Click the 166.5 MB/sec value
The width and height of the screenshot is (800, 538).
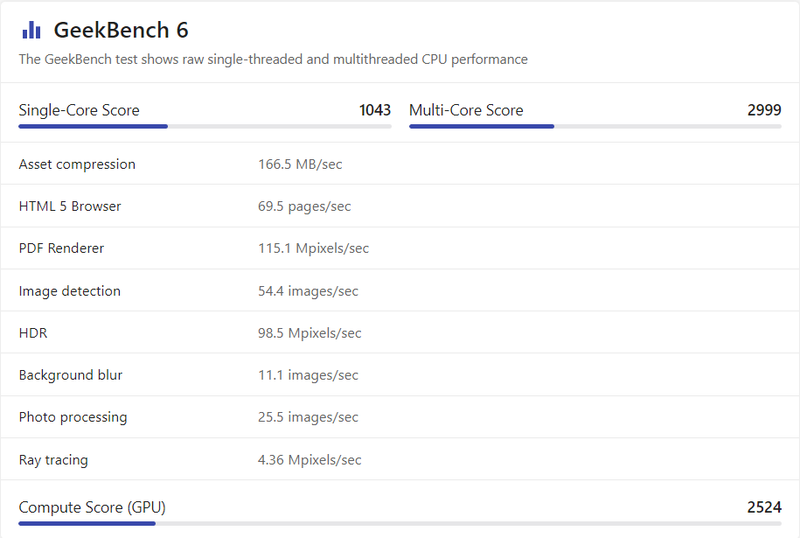pyautogui.click(x=300, y=164)
